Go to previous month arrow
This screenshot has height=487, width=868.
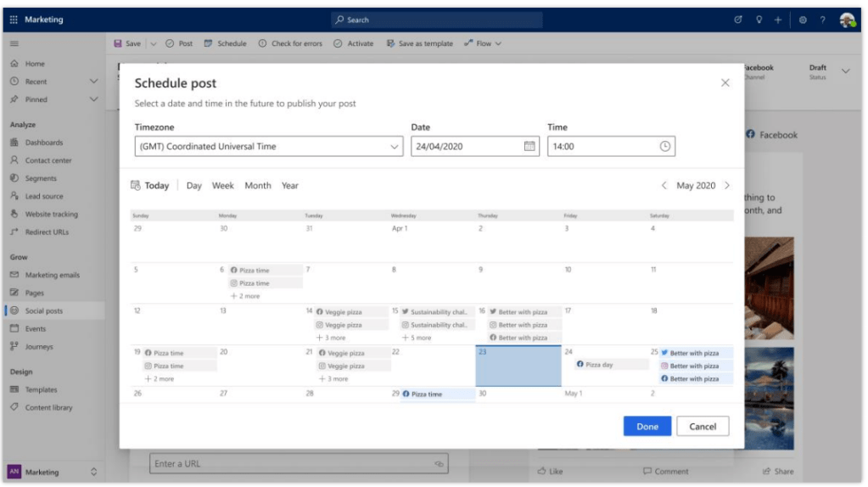pos(664,186)
